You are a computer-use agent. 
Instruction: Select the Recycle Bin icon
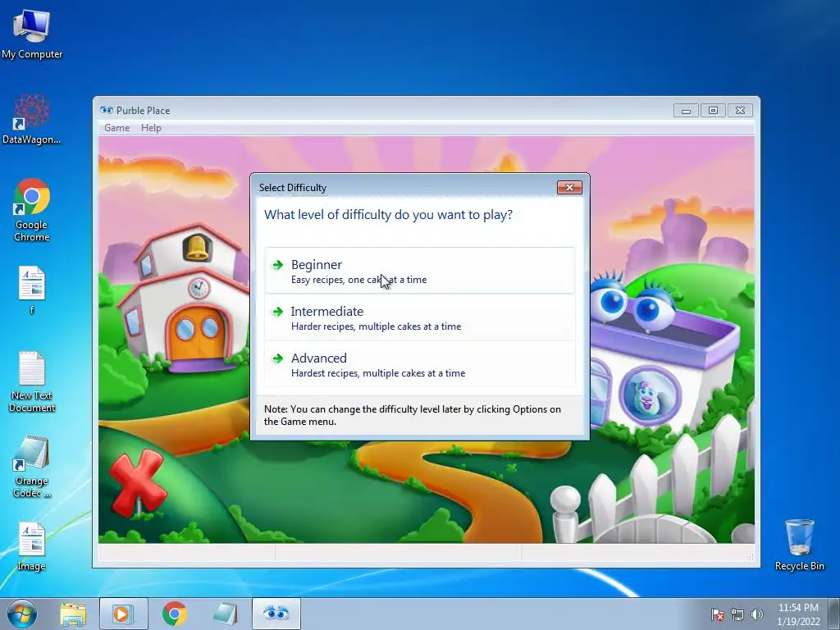click(799, 545)
